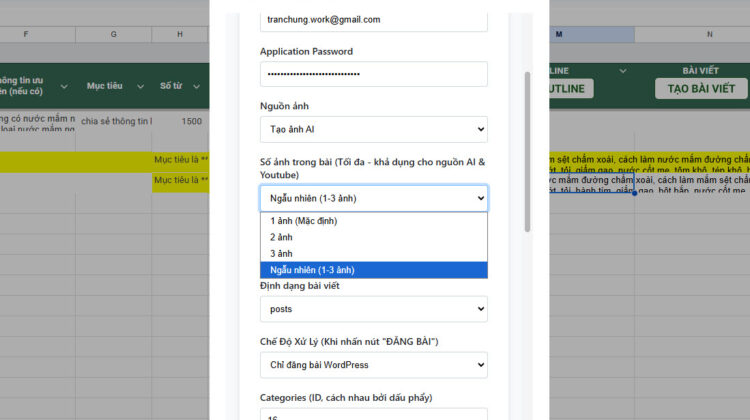Image resolution: width=750 pixels, height=420 pixels.
Task: Click filter arrow beside priority info header
Action: [x=66, y=86]
